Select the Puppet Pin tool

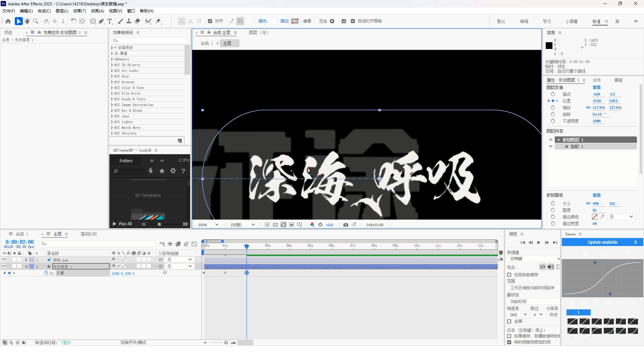[158, 21]
